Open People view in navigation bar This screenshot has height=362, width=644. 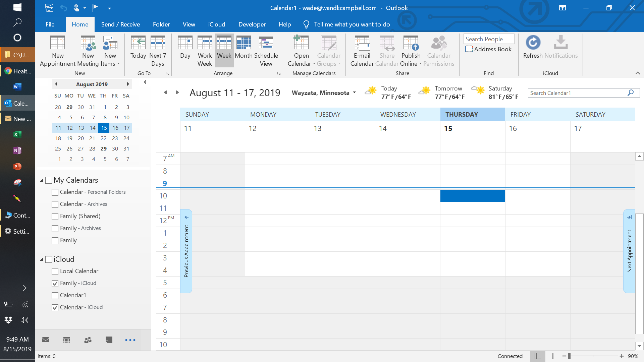pyautogui.click(x=88, y=340)
